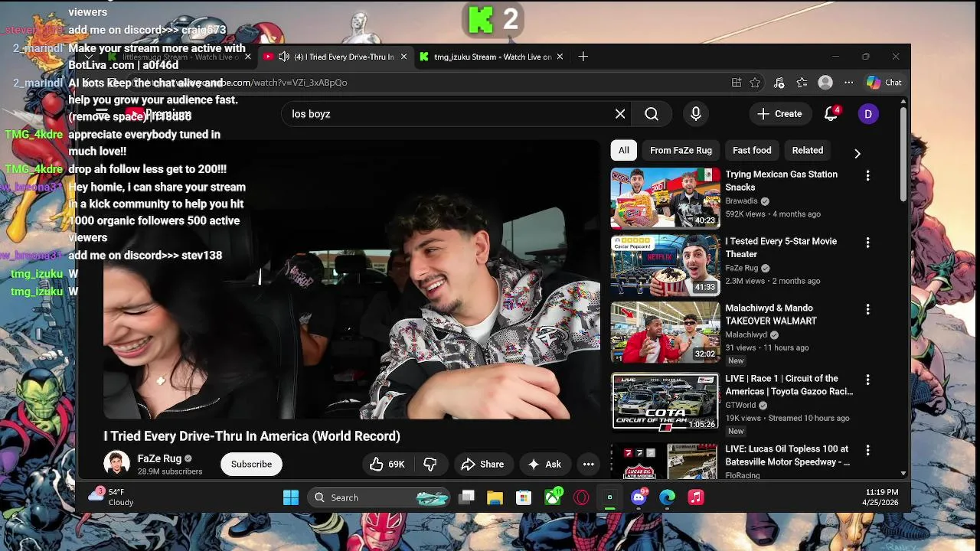
Task: Open Discord from the taskbar
Action: pos(639,497)
